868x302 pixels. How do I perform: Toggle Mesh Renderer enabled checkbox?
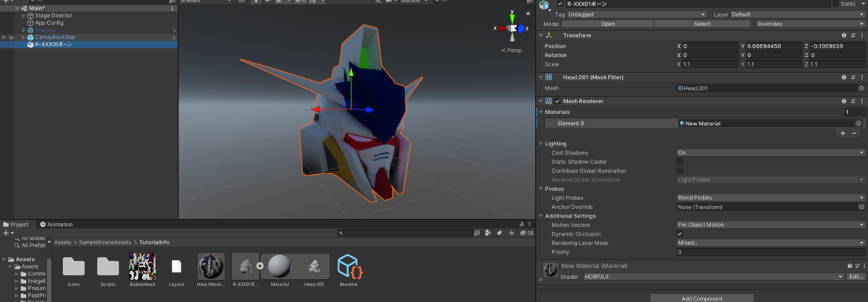point(558,101)
